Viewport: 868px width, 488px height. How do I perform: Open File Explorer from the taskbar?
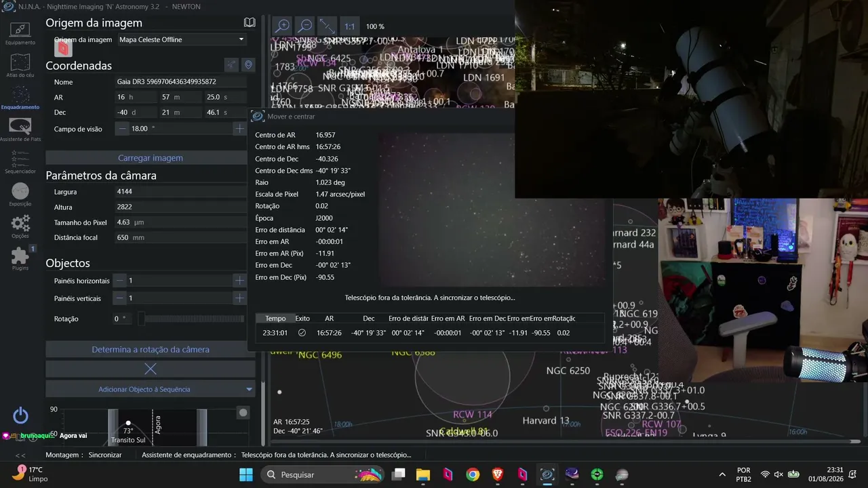tap(423, 474)
